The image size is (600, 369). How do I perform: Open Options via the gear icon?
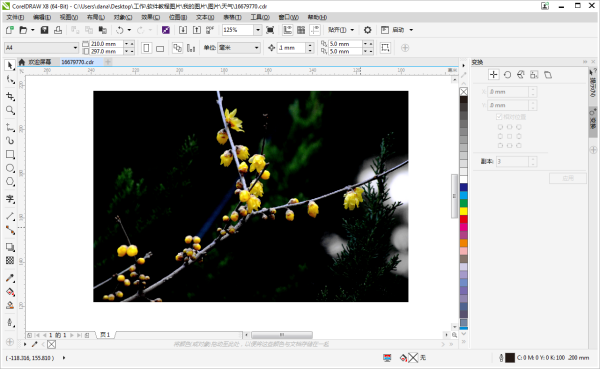(x=367, y=30)
